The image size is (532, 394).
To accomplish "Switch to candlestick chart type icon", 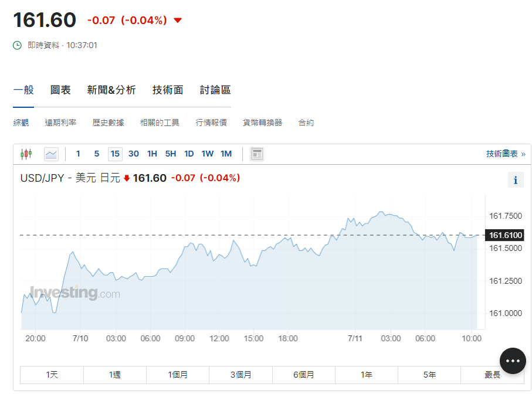I will coord(26,154).
